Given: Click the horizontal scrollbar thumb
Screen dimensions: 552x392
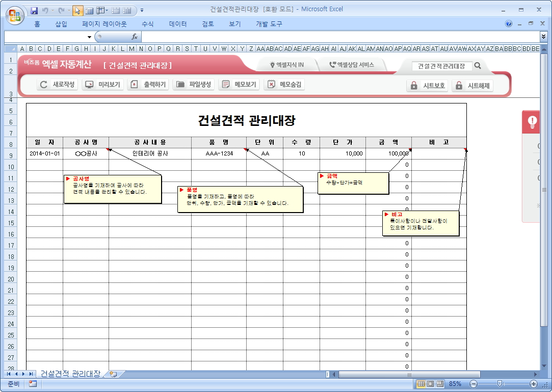Looking at the screenshot, I should coord(409,374).
